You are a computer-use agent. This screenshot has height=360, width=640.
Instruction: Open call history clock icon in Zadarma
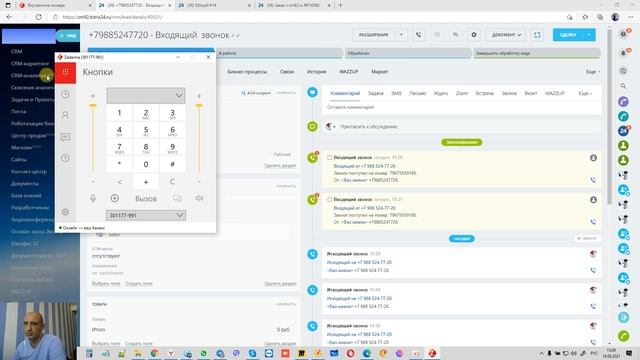coord(65,94)
